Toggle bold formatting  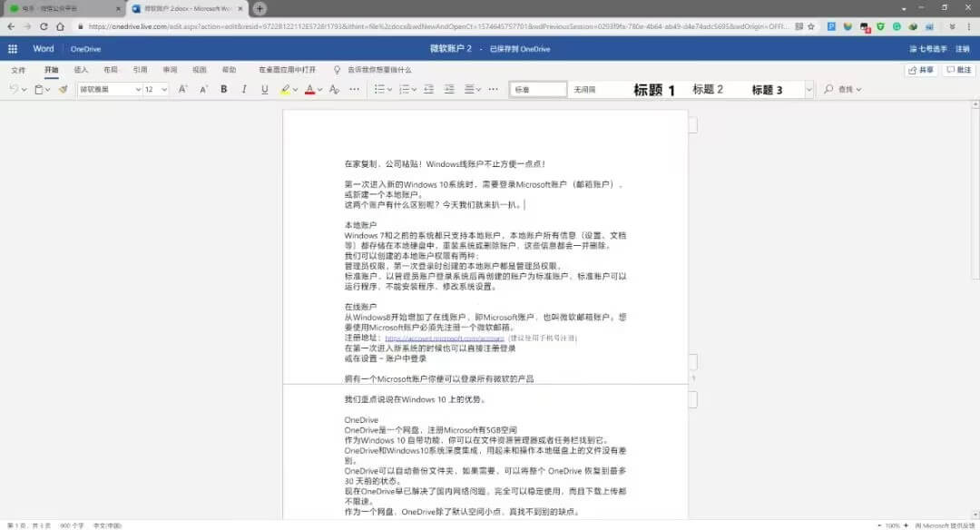pyautogui.click(x=223, y=88)
